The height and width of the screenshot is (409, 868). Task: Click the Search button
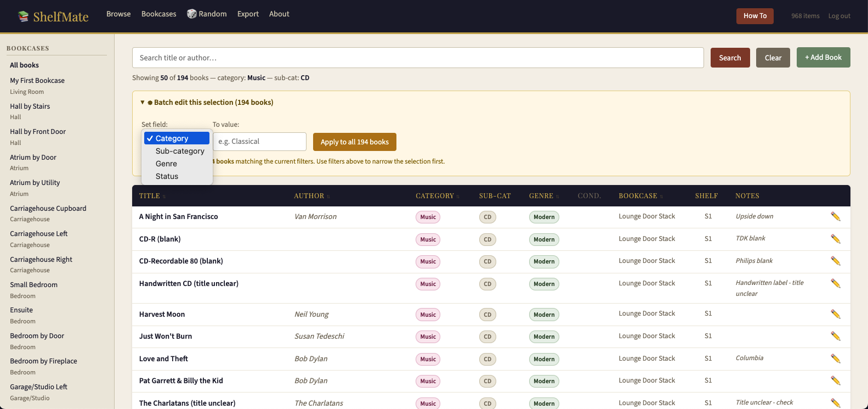(730, 58)
